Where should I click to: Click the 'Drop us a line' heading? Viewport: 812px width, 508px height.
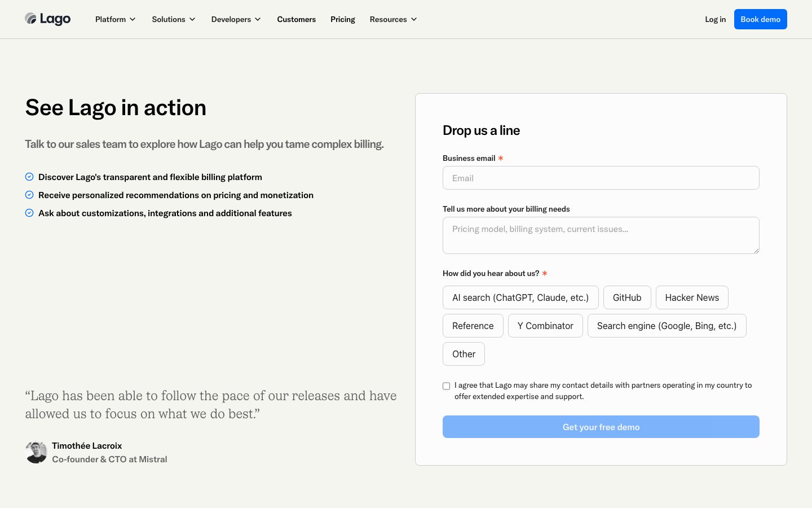pyautogui.click(x=481, y=130)
